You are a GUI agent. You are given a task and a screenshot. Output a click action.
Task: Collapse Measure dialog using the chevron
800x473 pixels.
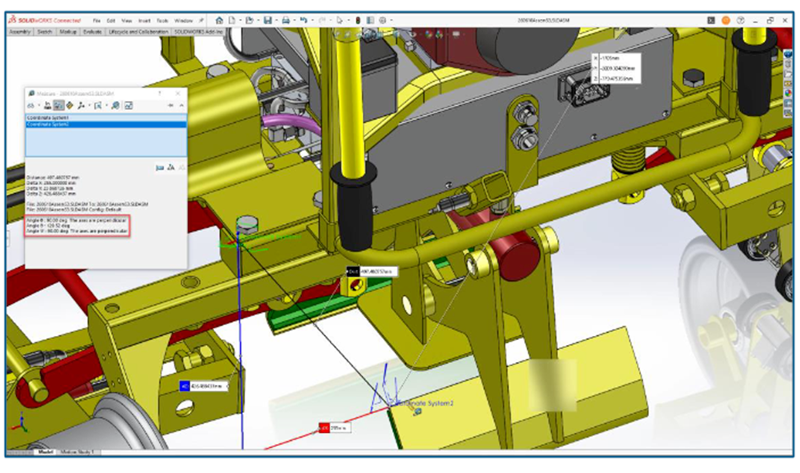coord(182,105)
